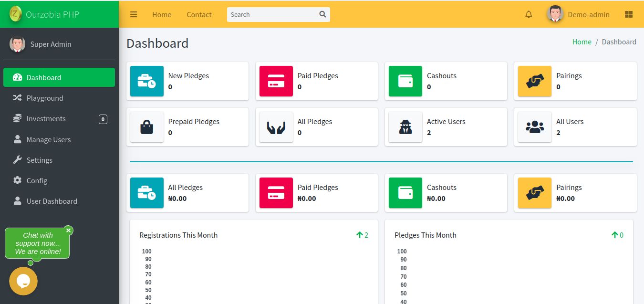Click the Pairings handshake icon
Screen dimensions: 644x304
pyautogui.click(x=534, y=81)
